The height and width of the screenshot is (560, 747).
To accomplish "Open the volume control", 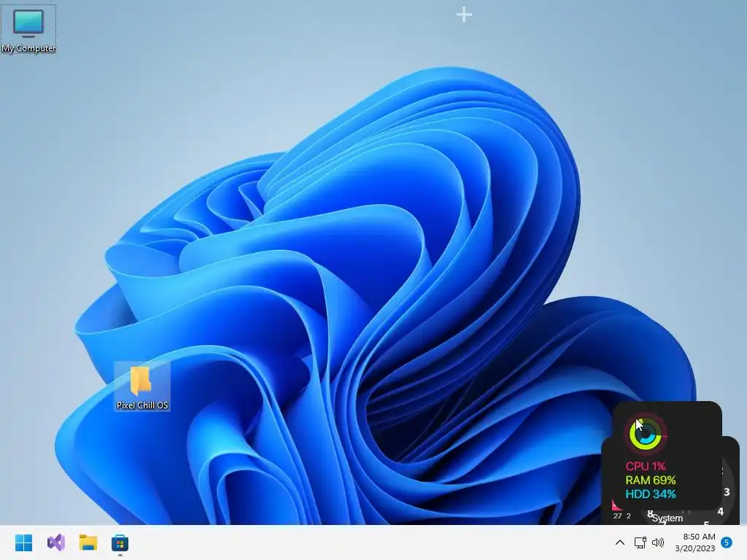I will point(658,542).
